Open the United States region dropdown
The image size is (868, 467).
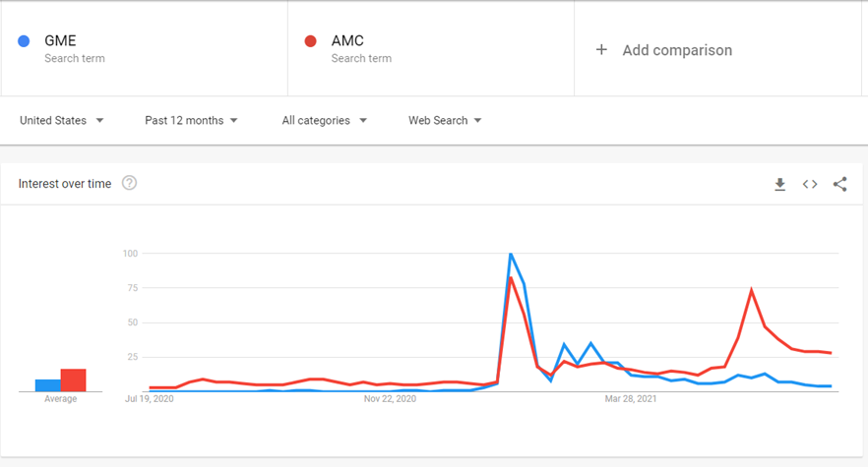pyautogui.click(x=62, y=120)
